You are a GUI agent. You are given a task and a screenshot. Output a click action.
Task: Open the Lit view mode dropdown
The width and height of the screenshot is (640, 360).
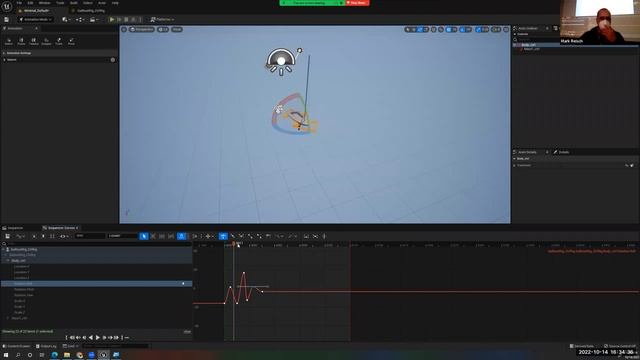tap(163, 29)
